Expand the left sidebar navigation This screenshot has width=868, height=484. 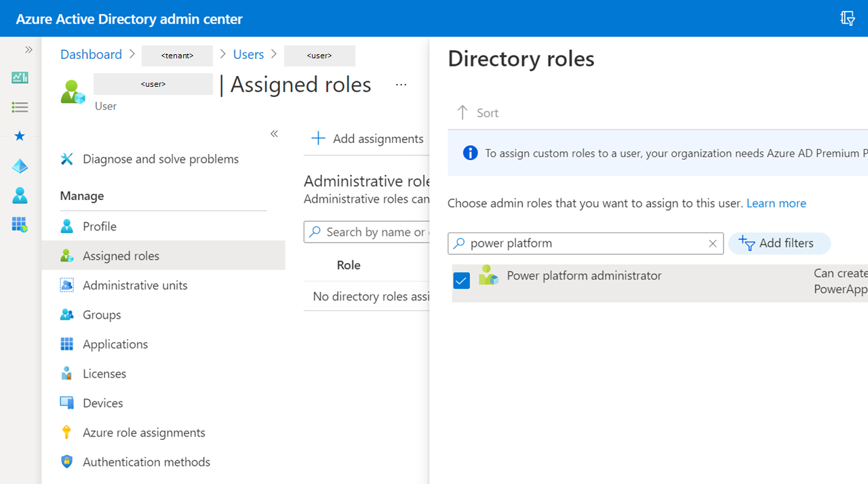(x=28, y=49)
